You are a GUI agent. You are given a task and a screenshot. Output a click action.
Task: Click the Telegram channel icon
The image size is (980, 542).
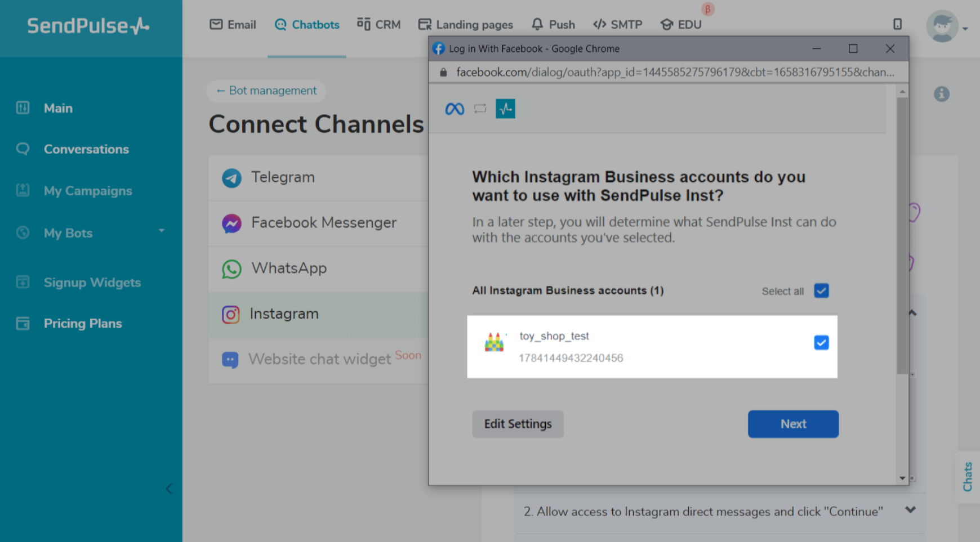(x=231, y=178)
